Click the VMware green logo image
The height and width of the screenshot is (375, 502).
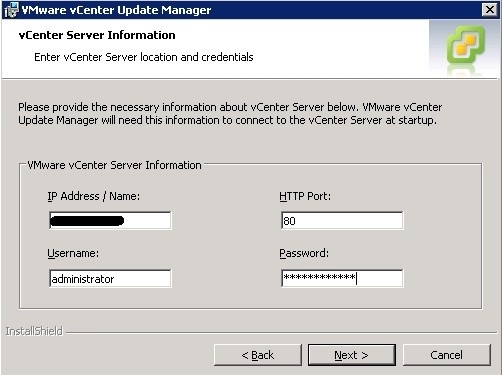coord(465,45)
